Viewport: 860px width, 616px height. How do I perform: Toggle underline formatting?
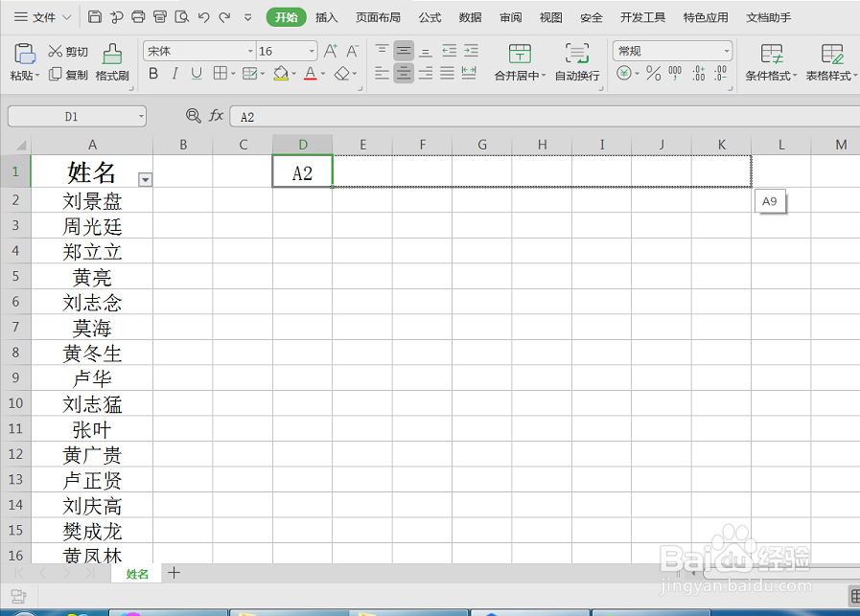click(x=197, y=74)
